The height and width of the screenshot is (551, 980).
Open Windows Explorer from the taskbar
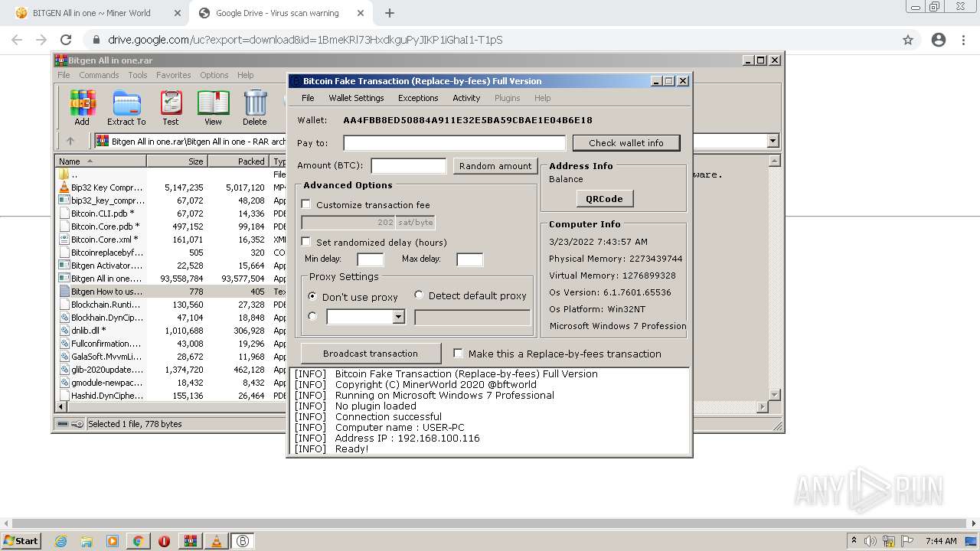pos(87,541)
